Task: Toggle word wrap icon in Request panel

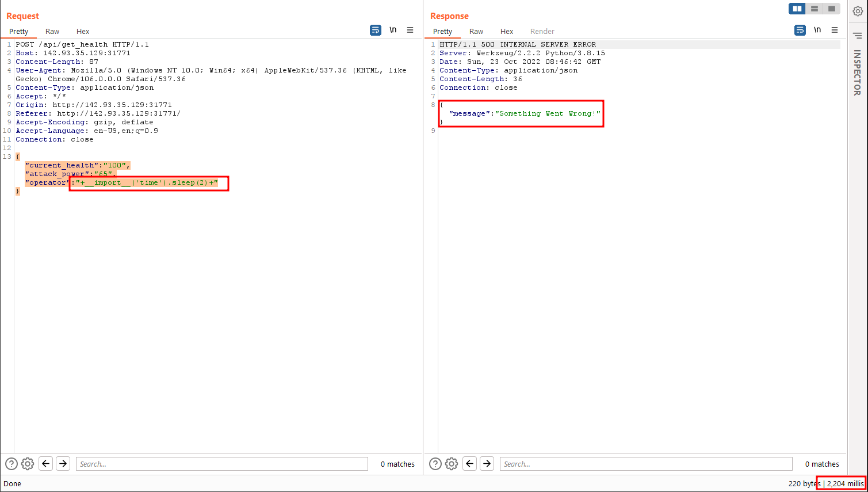Action: click(x=376, y=30)
